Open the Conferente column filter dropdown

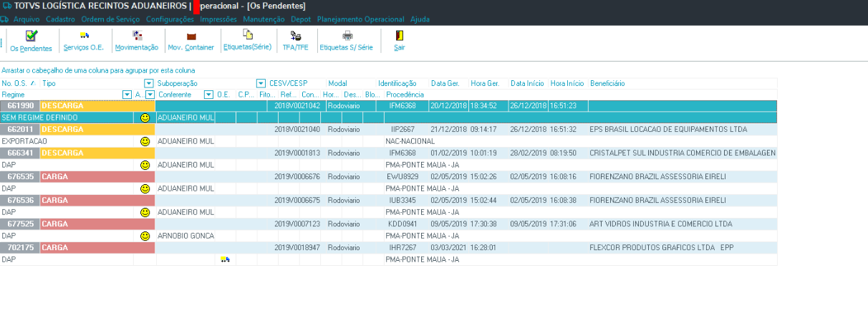point(208,94)
